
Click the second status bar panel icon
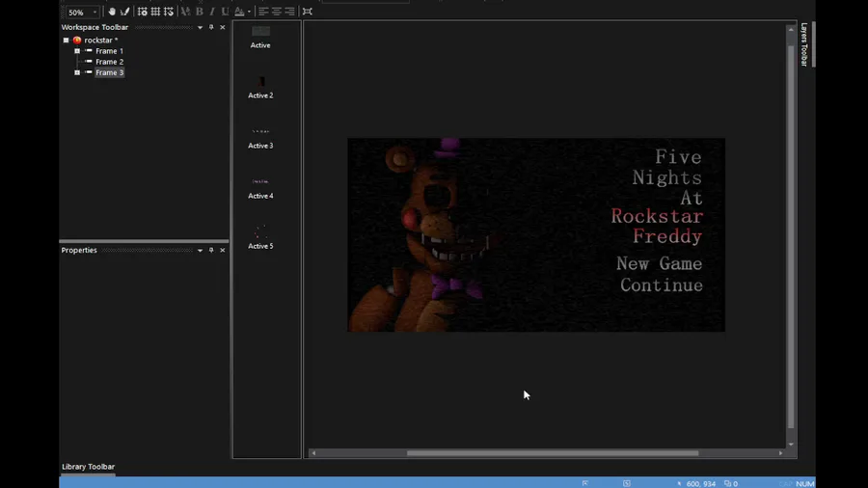click(627, 483)
